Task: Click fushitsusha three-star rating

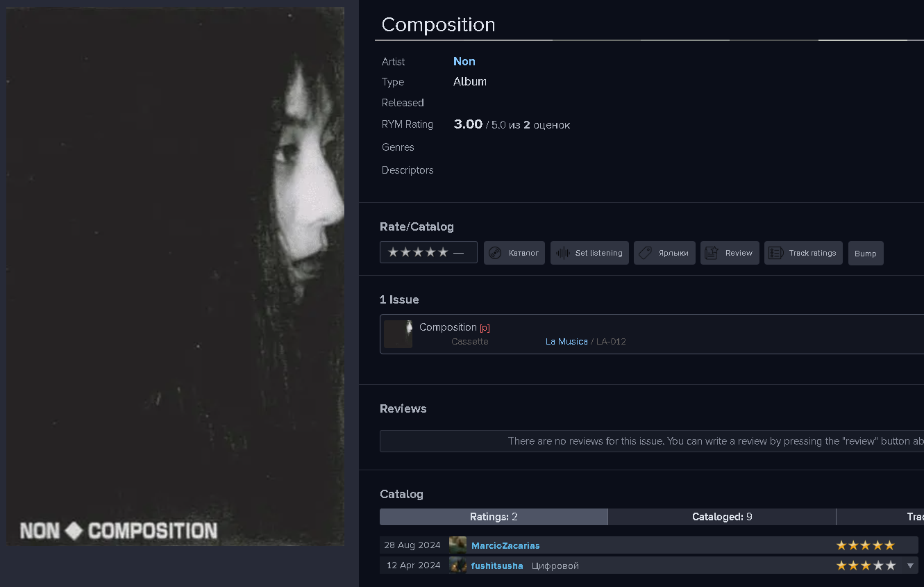Action: [865, 565]
